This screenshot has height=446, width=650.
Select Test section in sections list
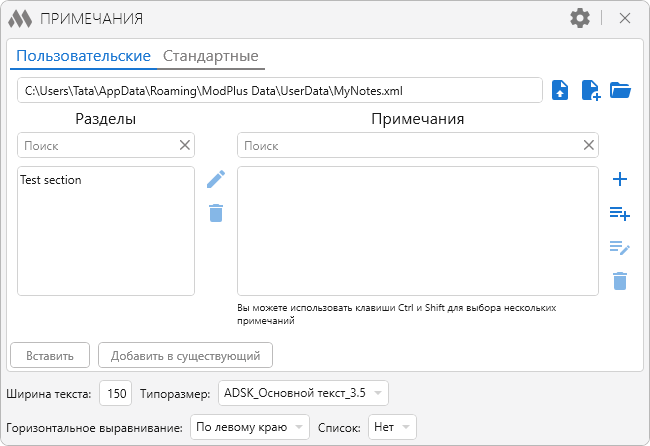tap(51, 180)
